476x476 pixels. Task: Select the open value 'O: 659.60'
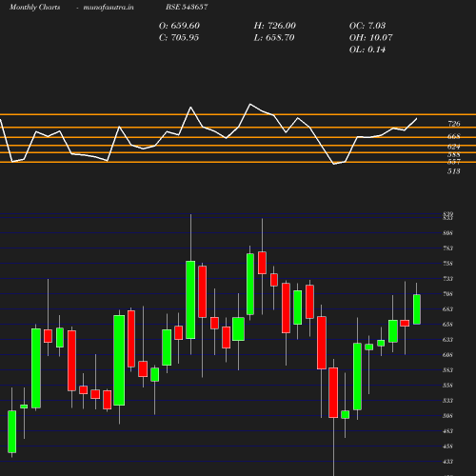(179, 26)
